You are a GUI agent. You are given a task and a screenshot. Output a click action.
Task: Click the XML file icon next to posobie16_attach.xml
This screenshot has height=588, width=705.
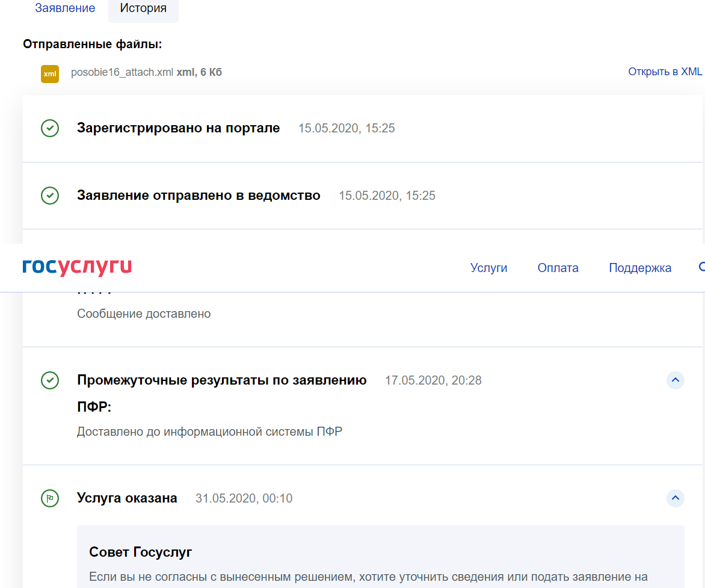[x=50, y=73]
